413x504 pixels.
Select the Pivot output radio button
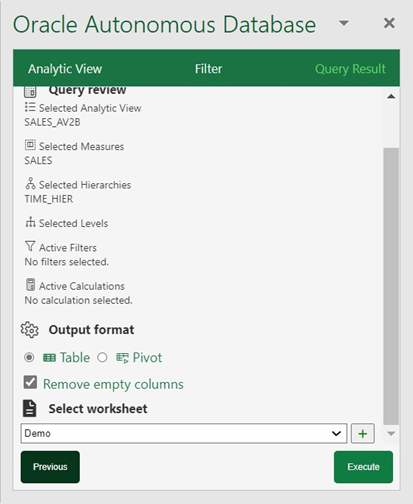click(x=102, y=358)
